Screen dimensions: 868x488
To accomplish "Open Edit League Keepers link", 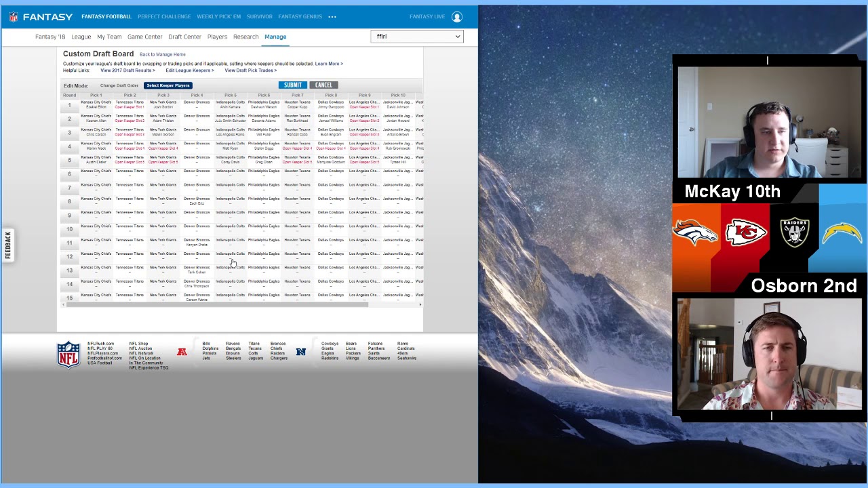I will point(190,70).
